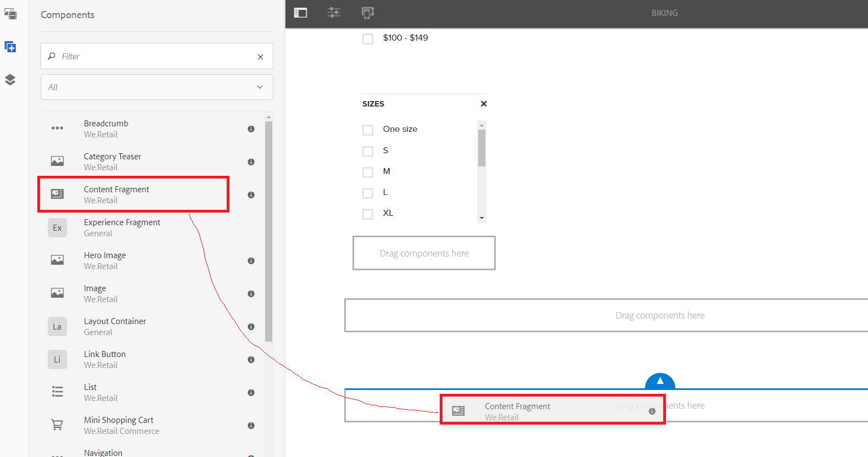
Task: Click the SIZES heading
Action: point(373,104)
